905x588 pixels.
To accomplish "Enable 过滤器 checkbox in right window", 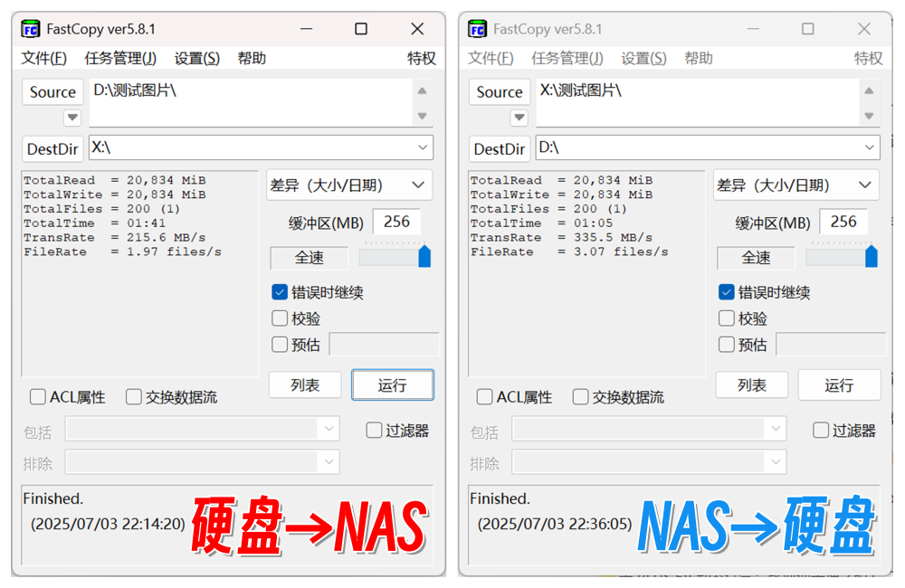I will [x=820, y=431].
